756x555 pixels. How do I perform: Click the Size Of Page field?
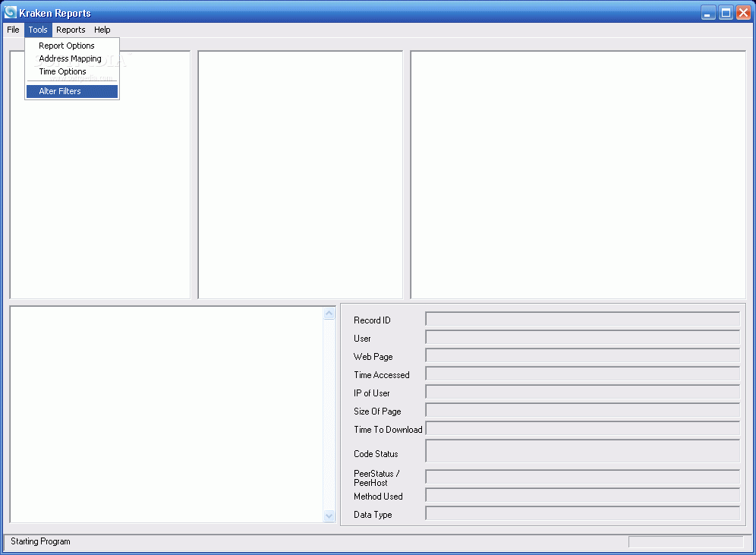[x=582, y=410]
